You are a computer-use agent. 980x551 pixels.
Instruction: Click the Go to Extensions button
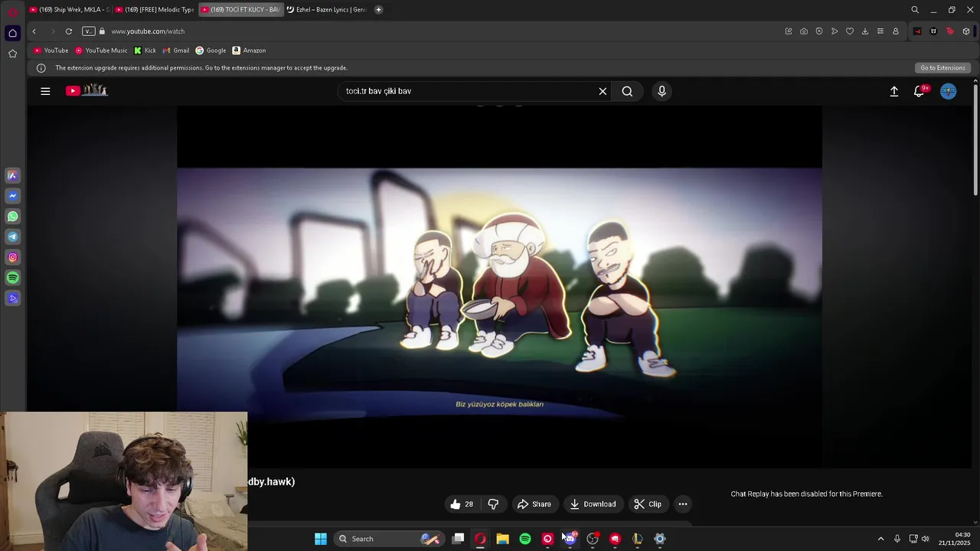click(x=942, y=68)
